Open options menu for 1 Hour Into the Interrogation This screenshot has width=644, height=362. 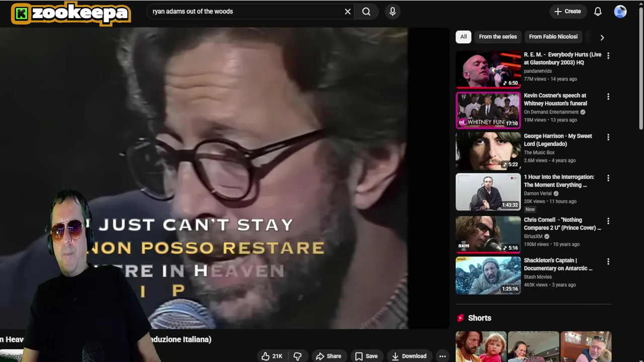point(608,178)
